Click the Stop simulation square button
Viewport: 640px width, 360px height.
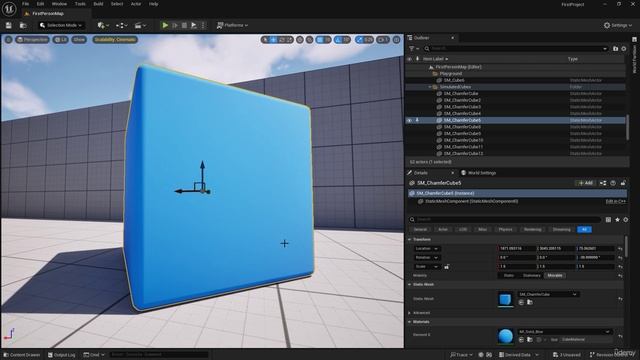(184, 25)
